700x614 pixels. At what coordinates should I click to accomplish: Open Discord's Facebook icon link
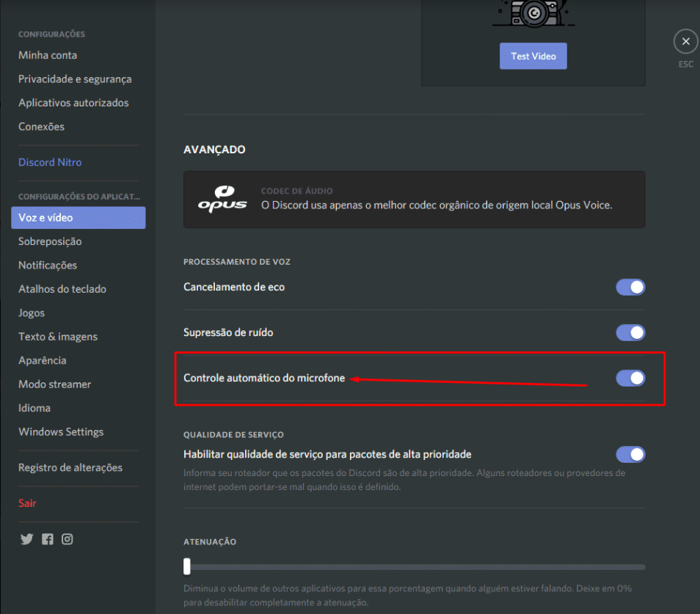(x=47, y=539)
